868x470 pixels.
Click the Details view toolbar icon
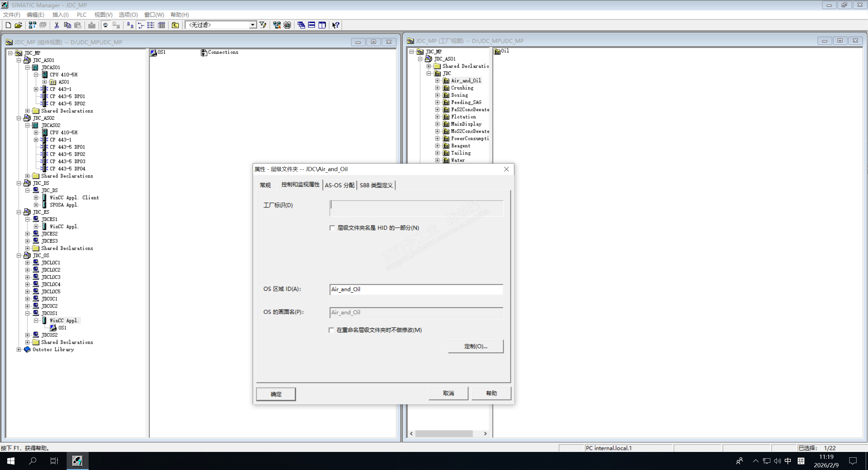click(161, 25)
